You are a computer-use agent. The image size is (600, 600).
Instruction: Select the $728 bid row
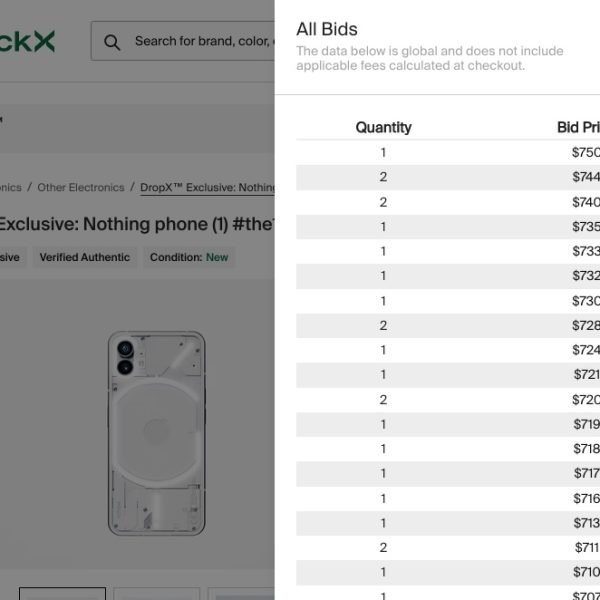click(448, 325)
